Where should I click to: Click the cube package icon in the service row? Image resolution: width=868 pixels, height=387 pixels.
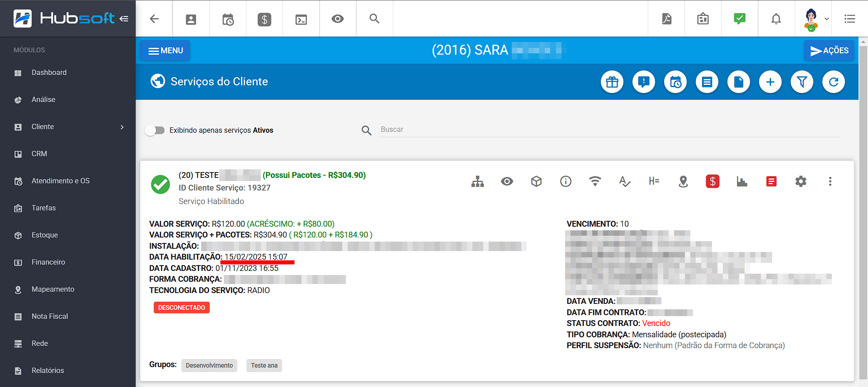pyautogui.click(x=536, y=182)
